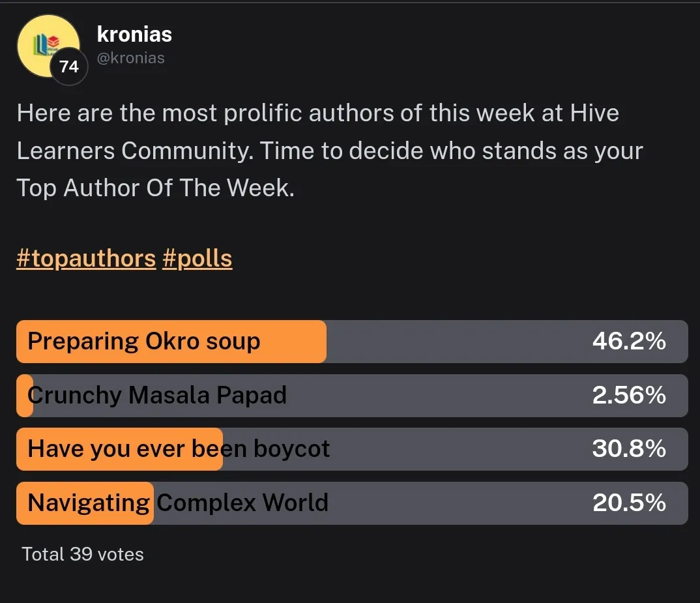Click the Total 39 votes label
The width and height of the screenshot is (700, 603).
point(83,554)
